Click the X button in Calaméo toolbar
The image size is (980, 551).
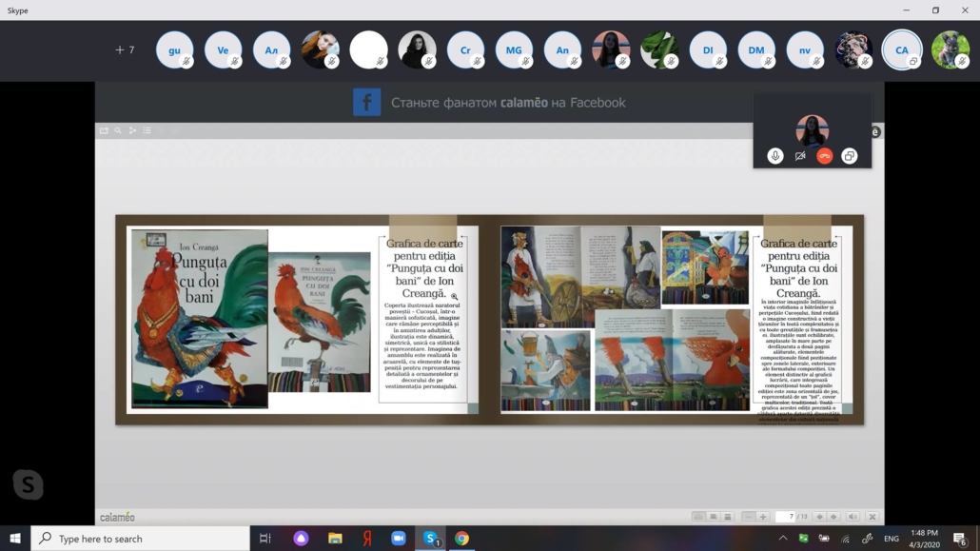[872, 517]
